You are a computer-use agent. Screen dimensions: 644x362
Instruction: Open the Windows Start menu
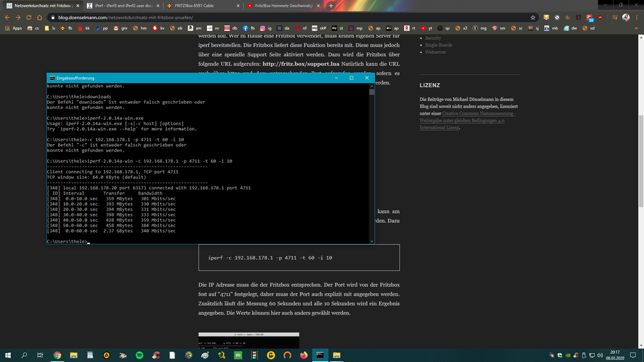point(8,355)
